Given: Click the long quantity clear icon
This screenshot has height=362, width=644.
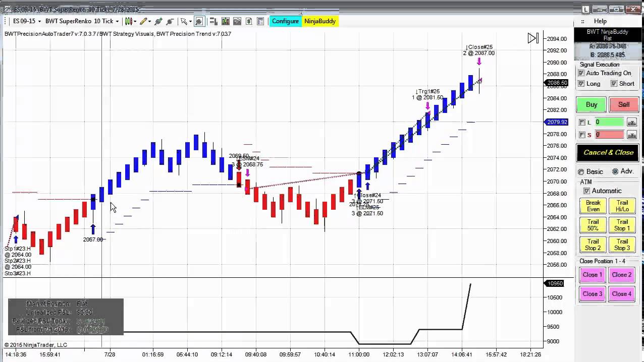Looking at the screenshot, I should (631, 122).
